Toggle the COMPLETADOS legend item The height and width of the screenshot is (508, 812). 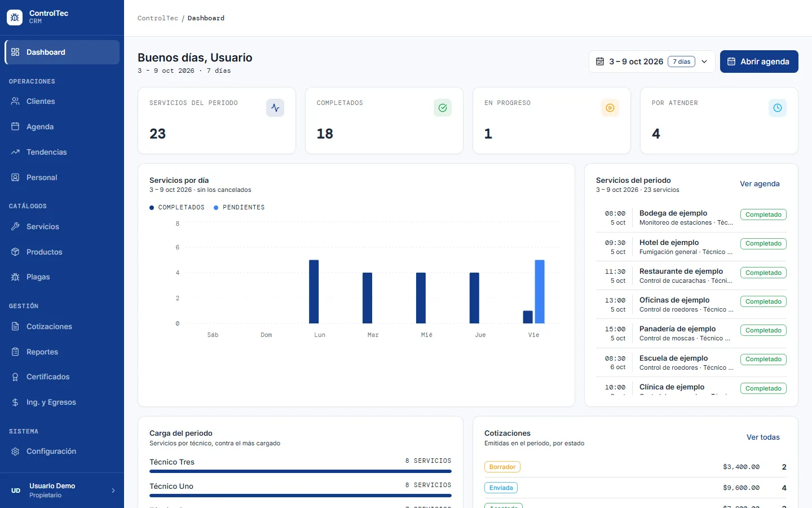tap(177, 207)
